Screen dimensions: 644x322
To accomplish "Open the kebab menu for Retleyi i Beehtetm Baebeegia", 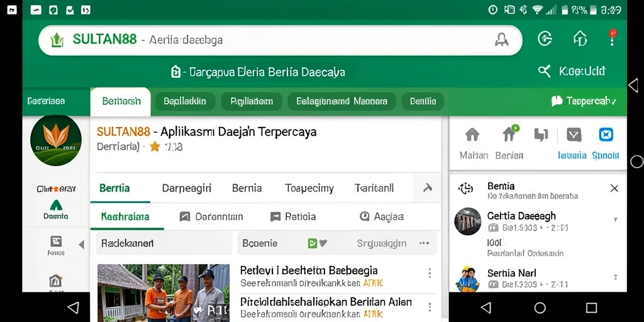I will [430, 273].
